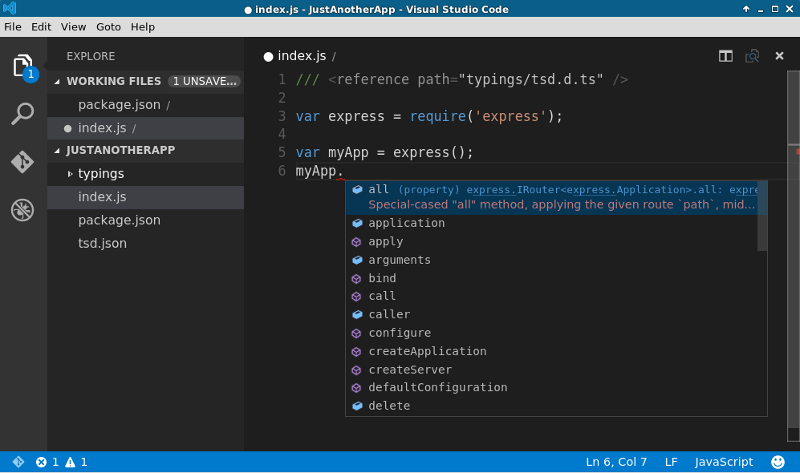The width and height of the screenshot is (800, 473).
Task: Collapse the Working Files section
Action: pyautogui.click(x=58, y=81)
